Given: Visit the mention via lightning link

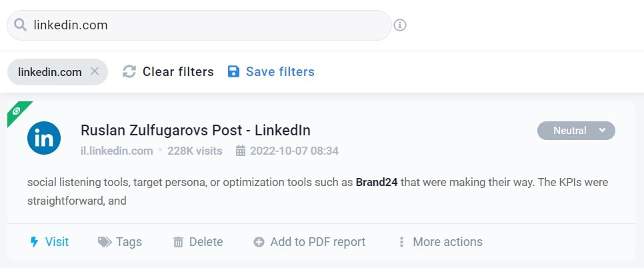Looking at the screenshot, I should point(49,242).
